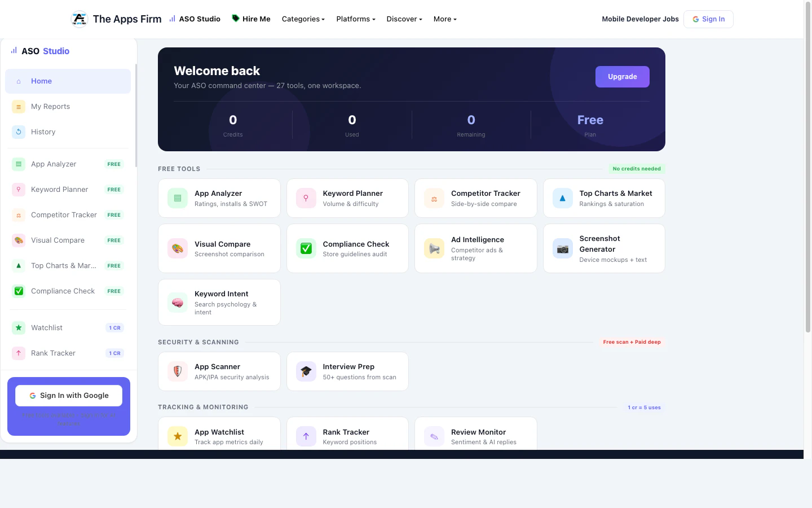Click App Analyzer icon in sidebar
The image size is (812, 508).
[19, 164]
